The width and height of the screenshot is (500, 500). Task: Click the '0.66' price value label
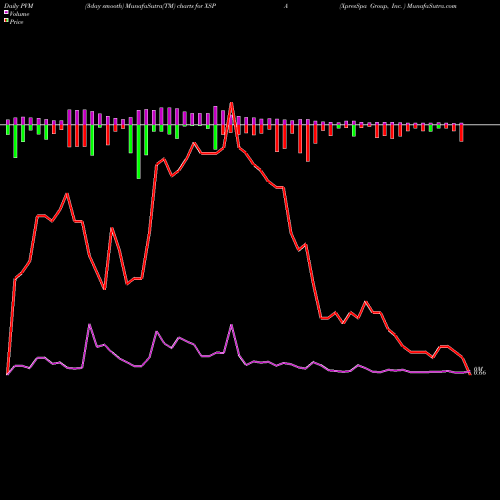(x=480, y=373)
